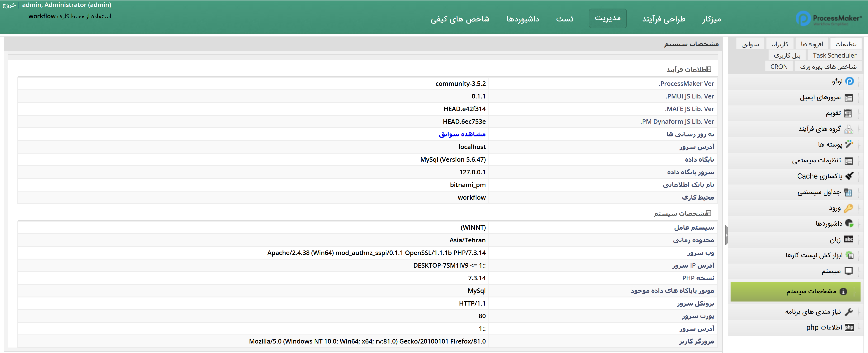Collapse the sidebar panel with splitter arrow
Viewport: 868px width, 353px height.
726,235
